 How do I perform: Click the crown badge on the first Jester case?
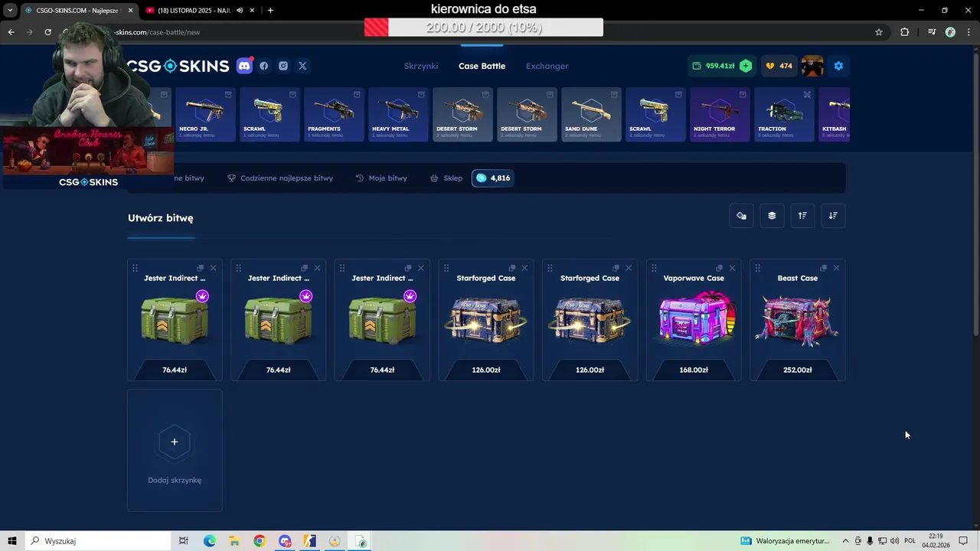coord(202,296)
